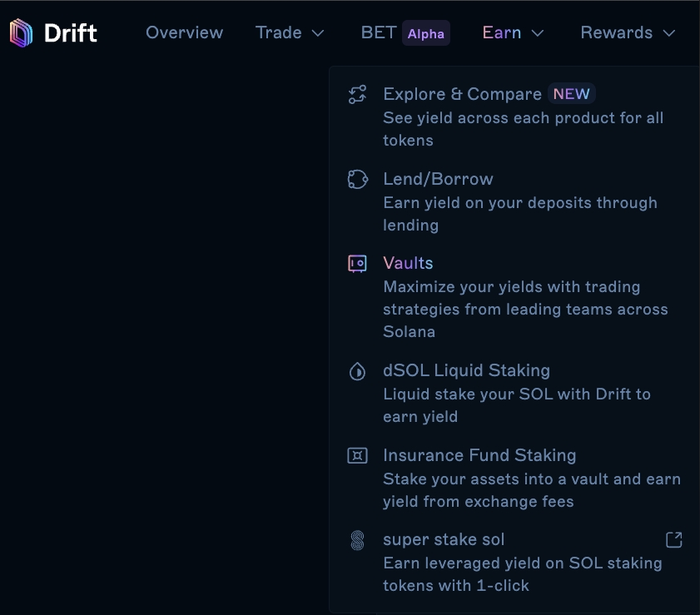
Task: Open the Rewards dropdown chevron
Action: 669,33
